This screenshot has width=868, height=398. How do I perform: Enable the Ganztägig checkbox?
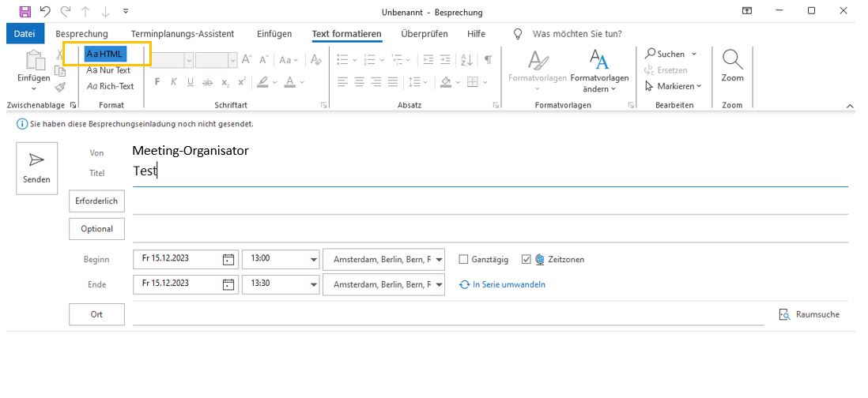[x=463, y=259]
